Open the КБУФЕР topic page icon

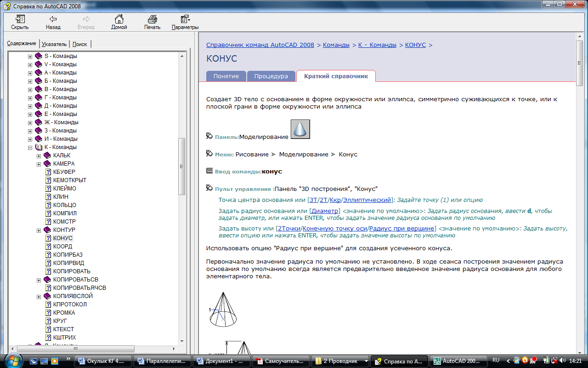[48, 172]
